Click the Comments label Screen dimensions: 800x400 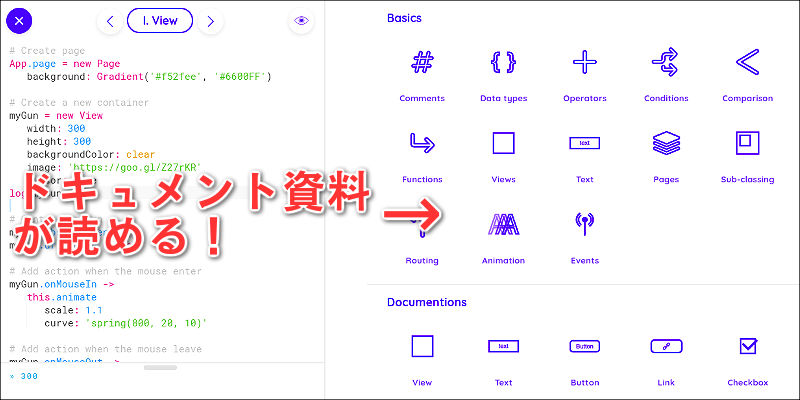pyautogui.click(x=422, y=98)
